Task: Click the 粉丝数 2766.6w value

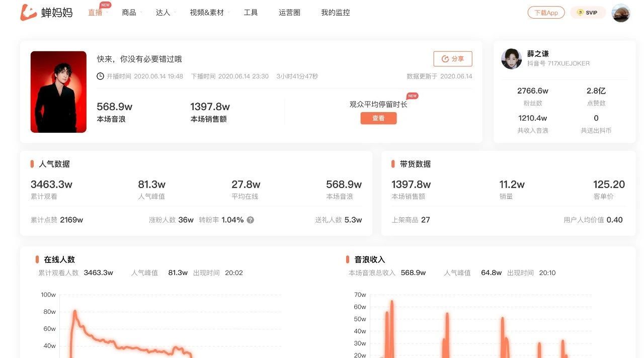Action: coord(533,91)
